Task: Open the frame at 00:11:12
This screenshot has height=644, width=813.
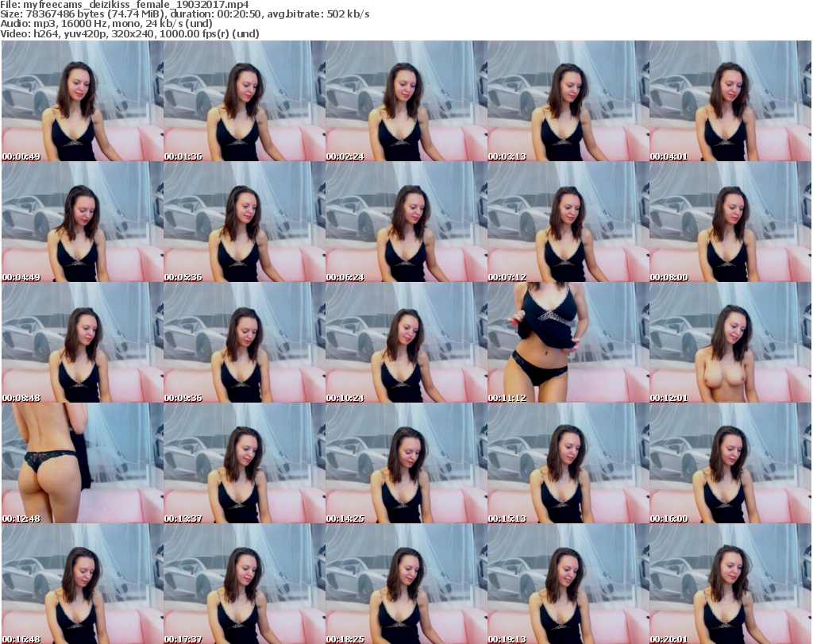Action: 568,342
